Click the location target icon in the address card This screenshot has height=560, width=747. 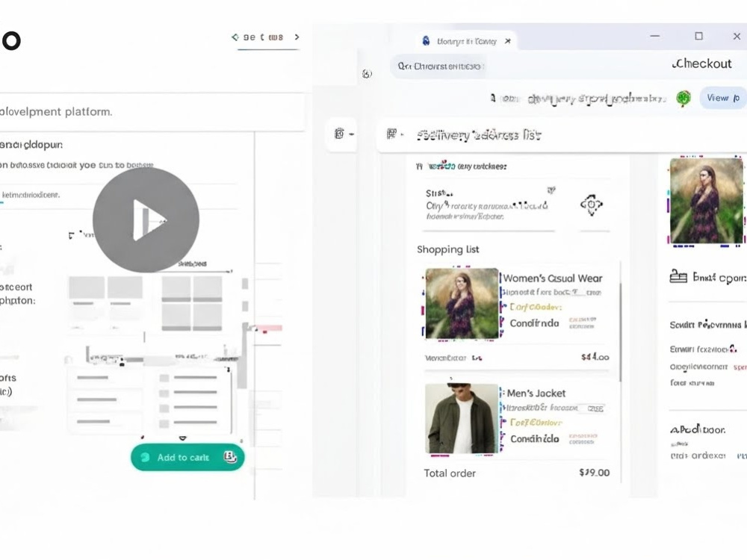(591, 205)
